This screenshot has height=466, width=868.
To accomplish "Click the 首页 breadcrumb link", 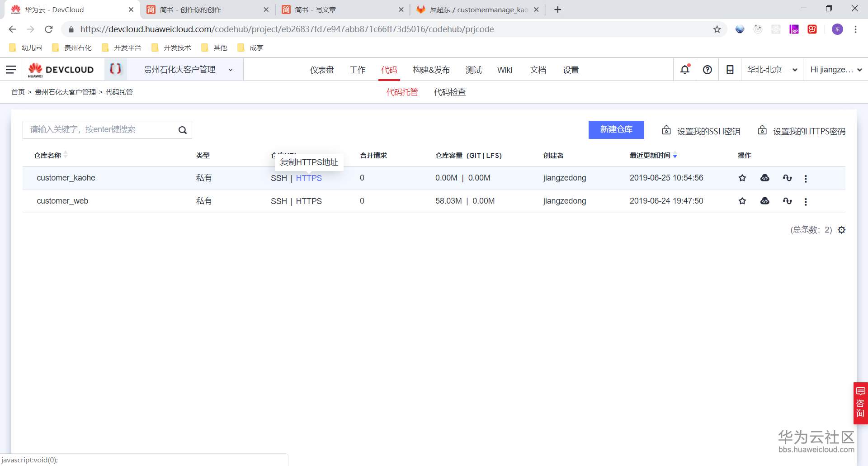I will click(18, 92).
